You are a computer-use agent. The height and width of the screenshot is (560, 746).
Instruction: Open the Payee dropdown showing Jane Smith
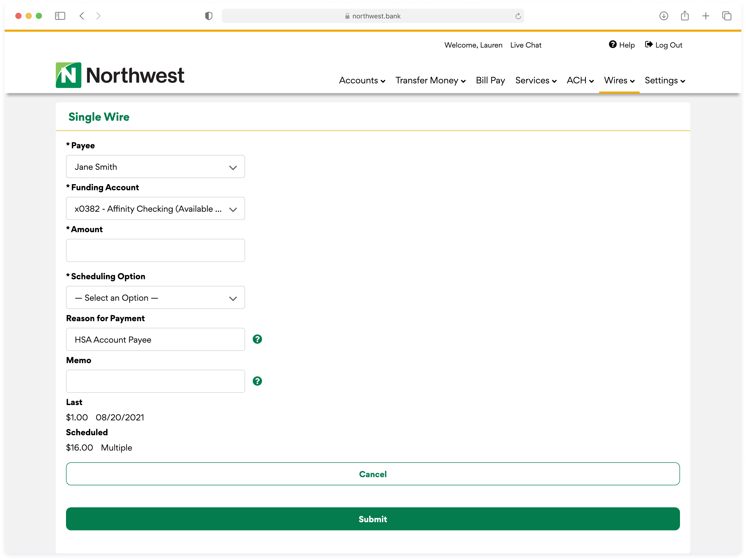[156, 167]
